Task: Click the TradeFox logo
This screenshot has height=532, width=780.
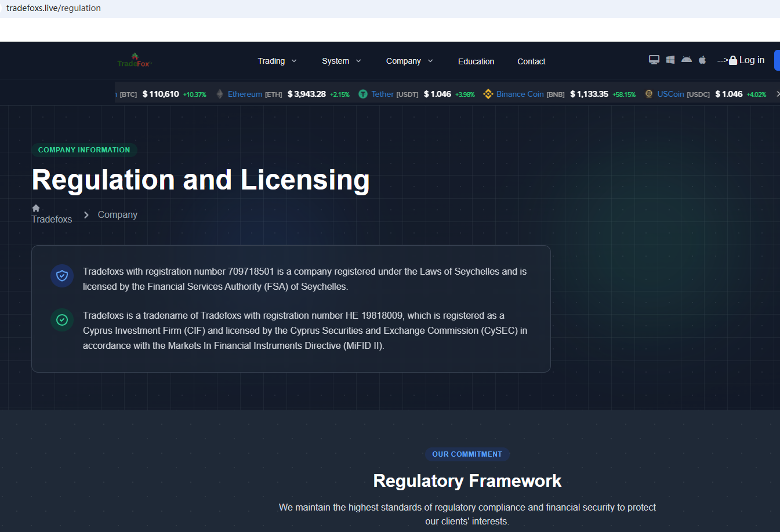Action: (134, 60)
